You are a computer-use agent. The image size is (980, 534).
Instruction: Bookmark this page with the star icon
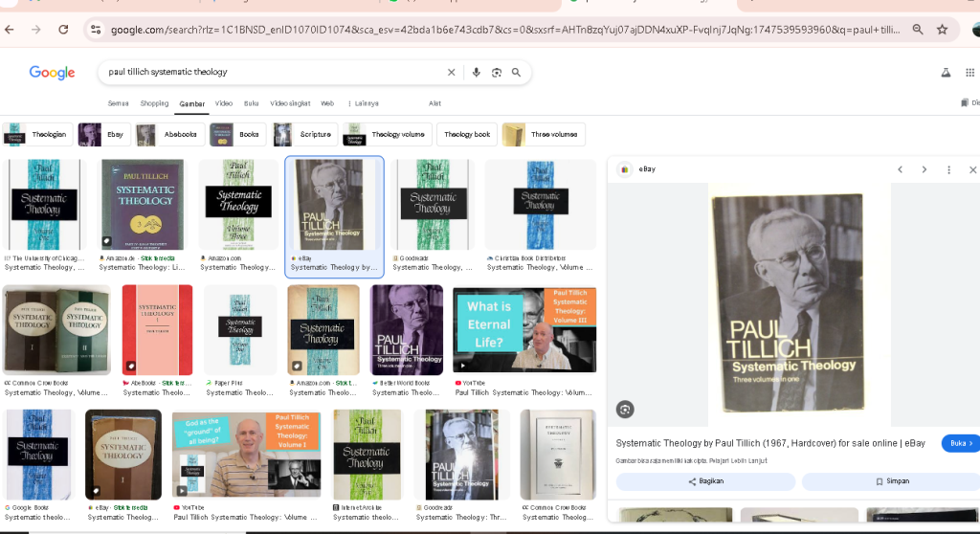pyautogui.click(x=942, y=30)
